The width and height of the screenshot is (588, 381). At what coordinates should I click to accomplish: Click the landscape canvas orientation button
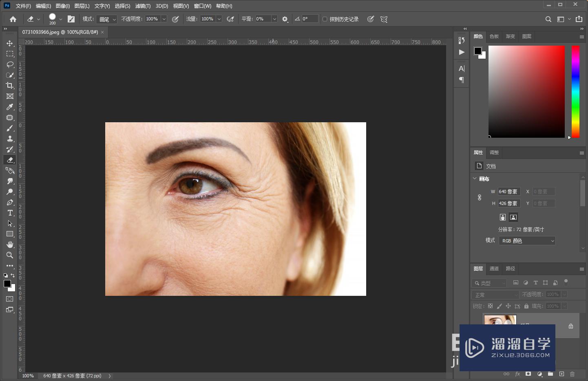point(513,217)
